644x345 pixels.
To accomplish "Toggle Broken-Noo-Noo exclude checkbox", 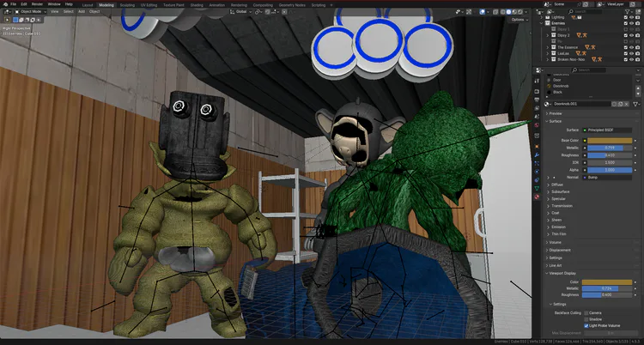I will (625, 59).
